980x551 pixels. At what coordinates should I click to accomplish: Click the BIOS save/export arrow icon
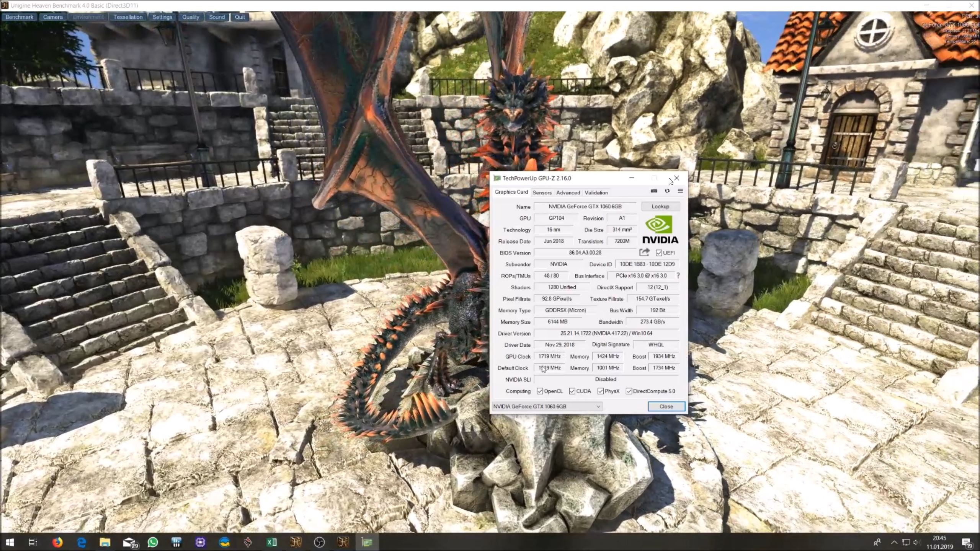644,252
